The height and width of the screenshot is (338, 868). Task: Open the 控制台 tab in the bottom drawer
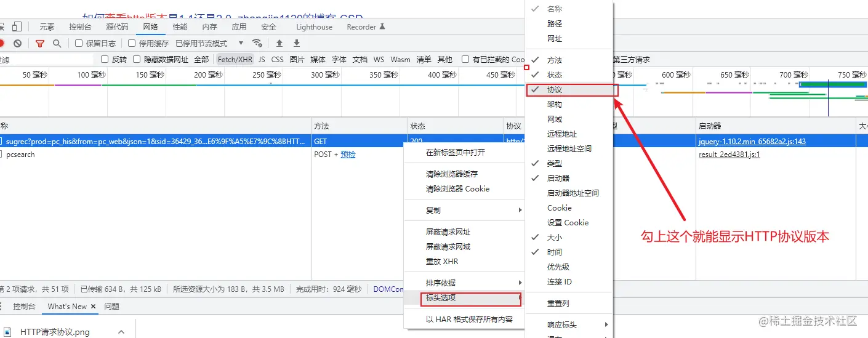[x=24, y=306]
